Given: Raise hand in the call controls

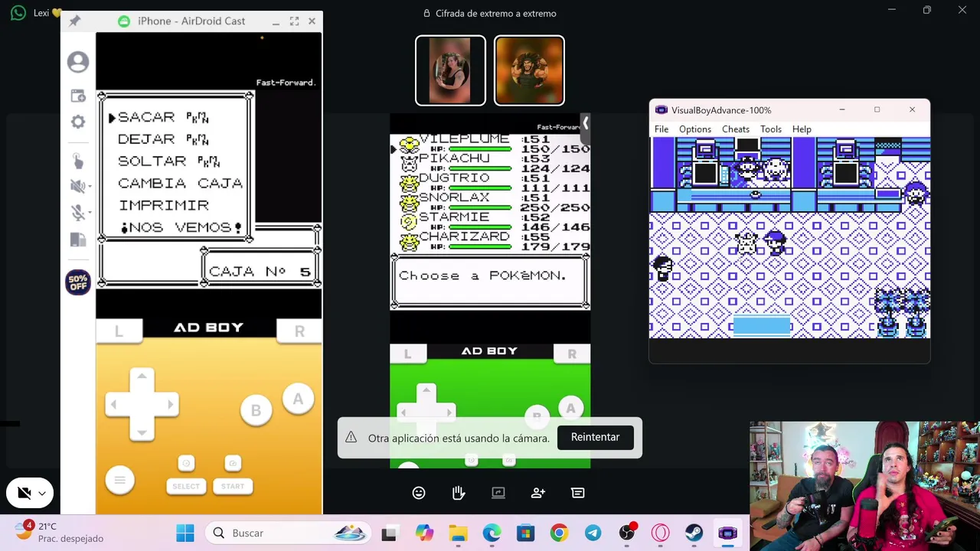Looking at the screenshot, I should [x=459, y=493].
